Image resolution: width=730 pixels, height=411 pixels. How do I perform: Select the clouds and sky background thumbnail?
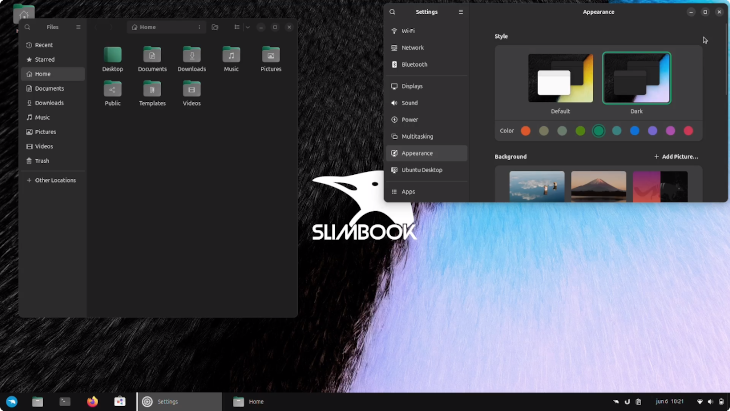(x=537, y=186)
